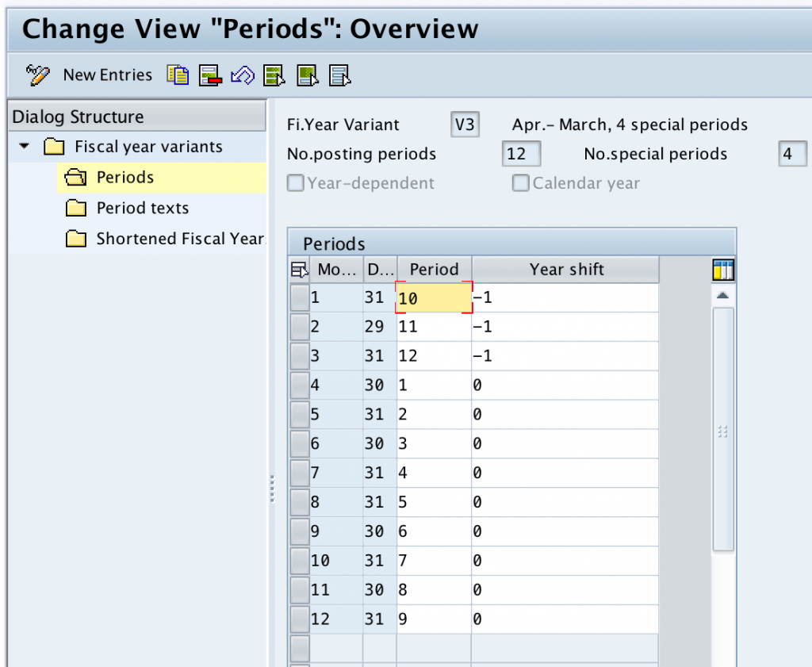The height and width of the screenshot is (667, 812).
Task: Click the Deselect All toolbar icon
Action: coord(340,75)
